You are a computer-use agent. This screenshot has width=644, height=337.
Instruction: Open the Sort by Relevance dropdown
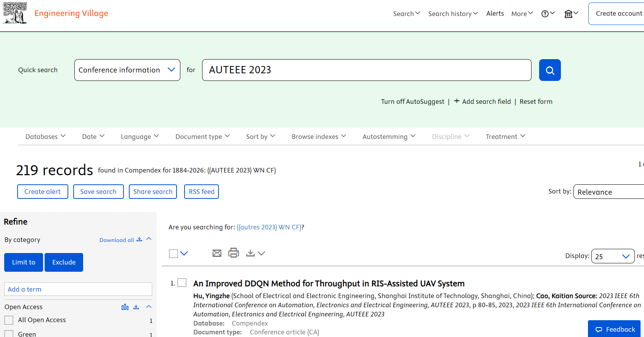pyautogui.click(x=609, y=192)
